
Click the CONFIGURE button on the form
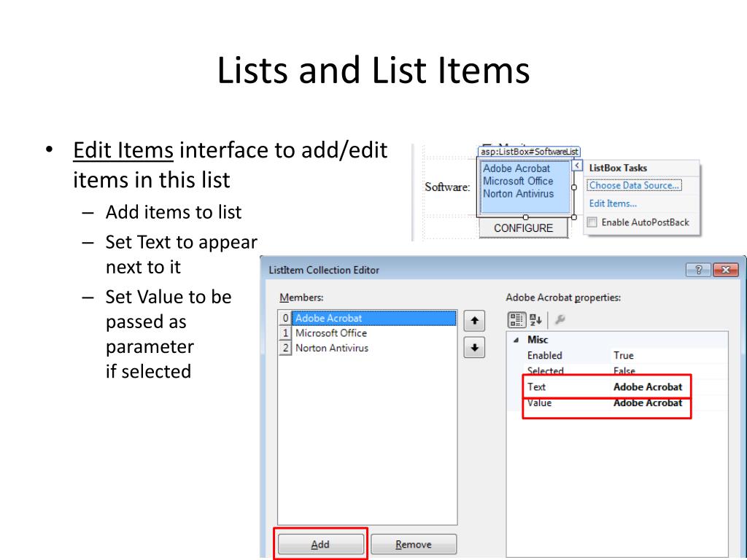click(523, 228)
